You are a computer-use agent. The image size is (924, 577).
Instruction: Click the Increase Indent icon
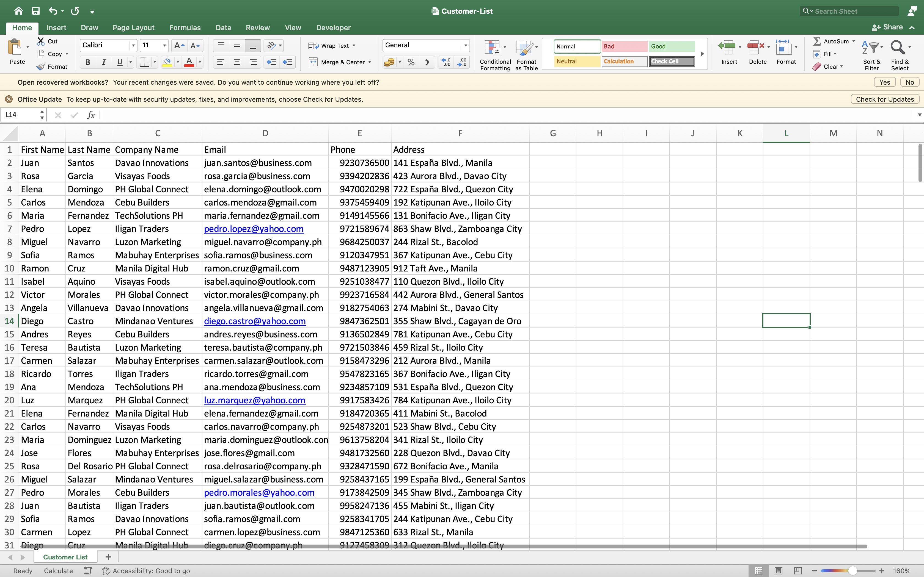[x=287, y=62]
